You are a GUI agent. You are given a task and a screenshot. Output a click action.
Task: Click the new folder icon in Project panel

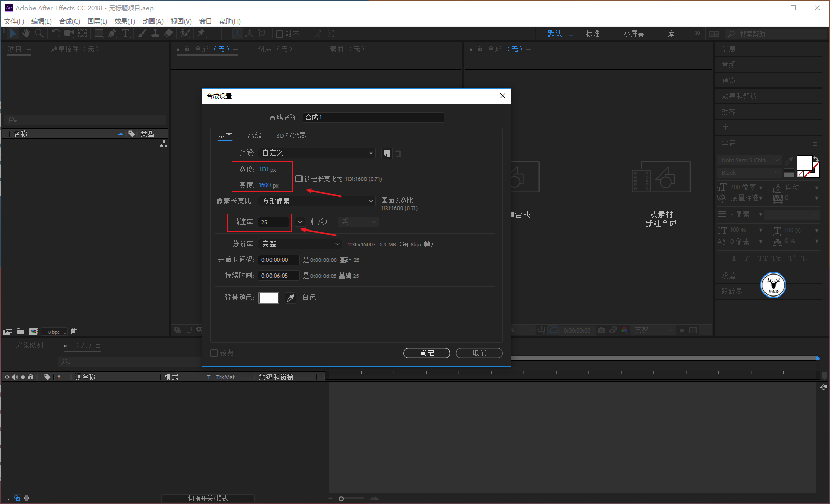coord(21,332)
